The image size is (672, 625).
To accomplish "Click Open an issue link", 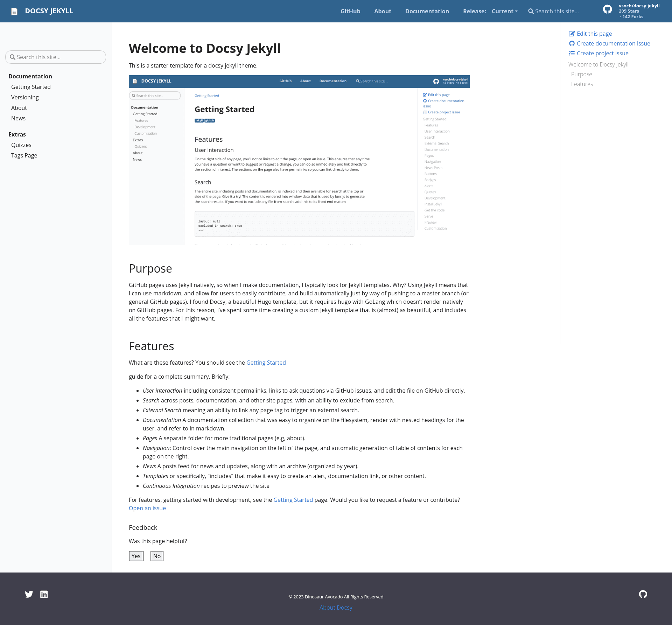I will (147, 508).
